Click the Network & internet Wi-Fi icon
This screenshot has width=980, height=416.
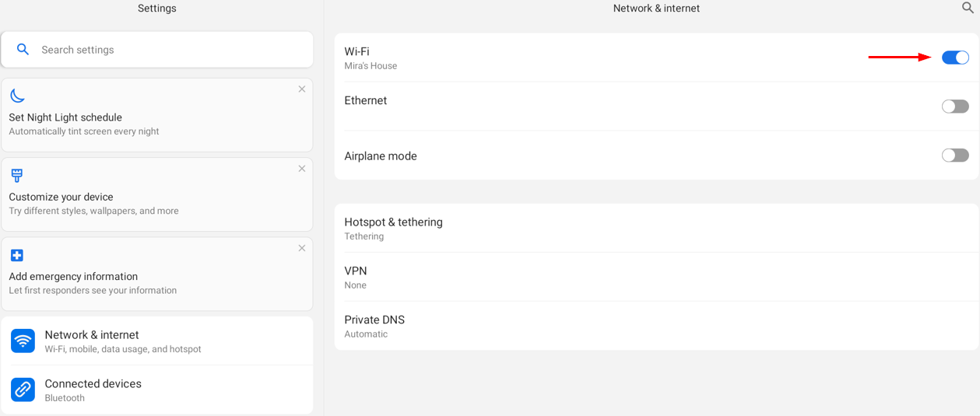click(23, 341)
